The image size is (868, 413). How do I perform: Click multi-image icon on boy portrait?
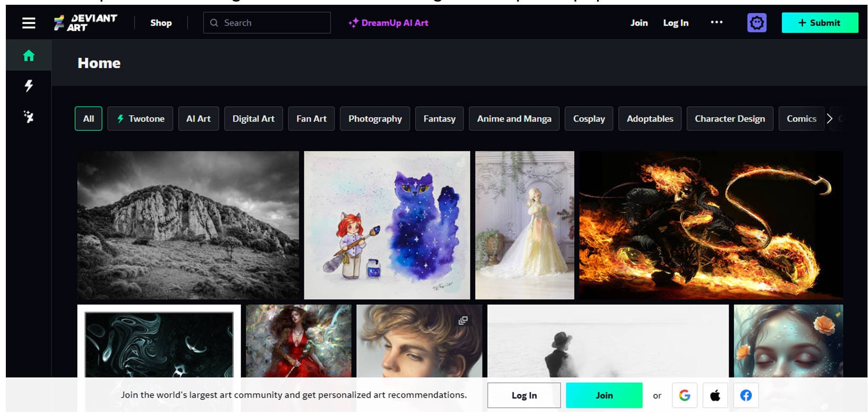463,321
